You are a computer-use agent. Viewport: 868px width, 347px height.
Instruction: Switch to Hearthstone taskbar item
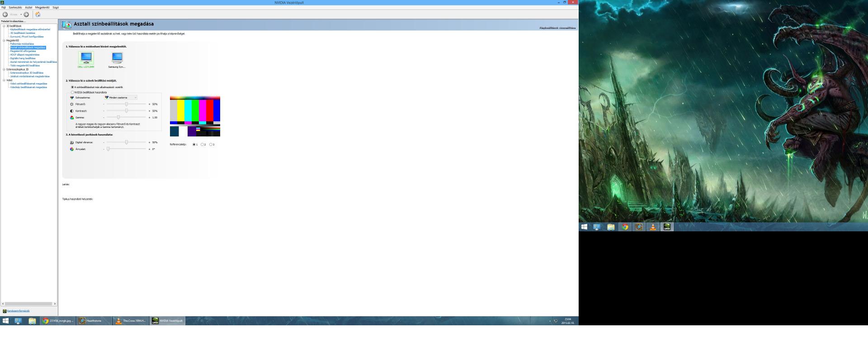point(94,321)
